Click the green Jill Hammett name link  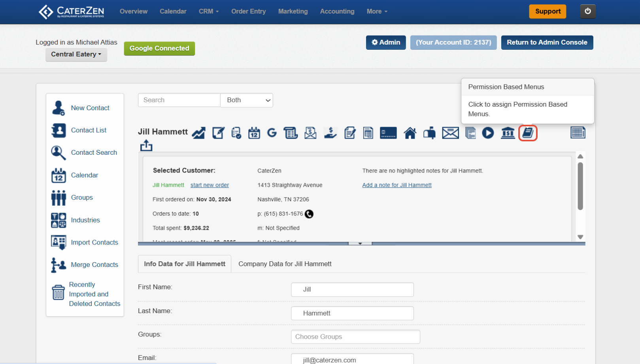(x=168, y=185)
